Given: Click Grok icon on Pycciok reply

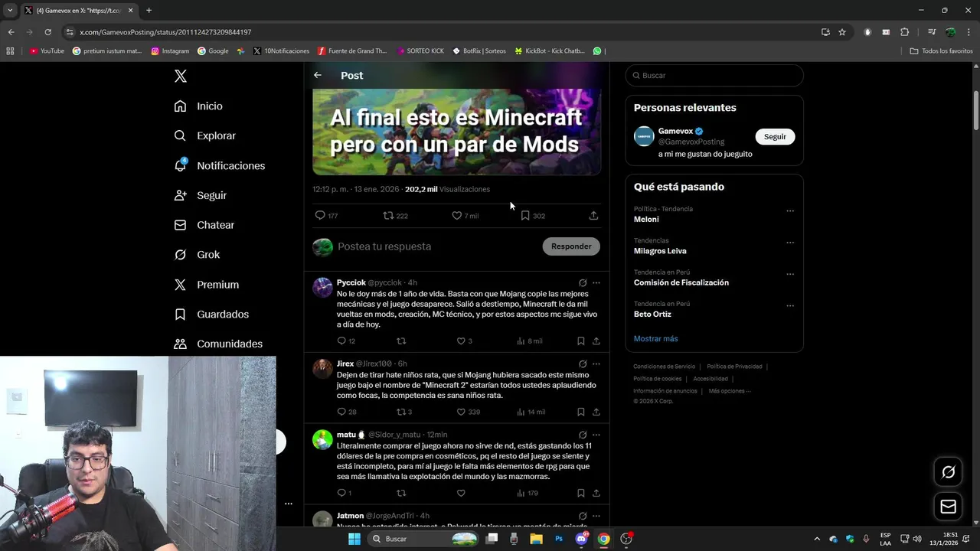Looking at the screenshot, I should coord(583,283).
